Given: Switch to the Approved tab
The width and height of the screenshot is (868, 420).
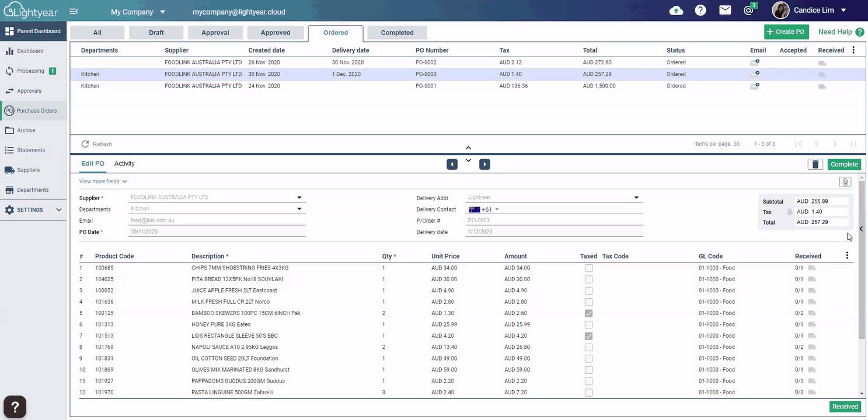Looking at the screenshot, I should pyautogui.click(x=276, y=33).
